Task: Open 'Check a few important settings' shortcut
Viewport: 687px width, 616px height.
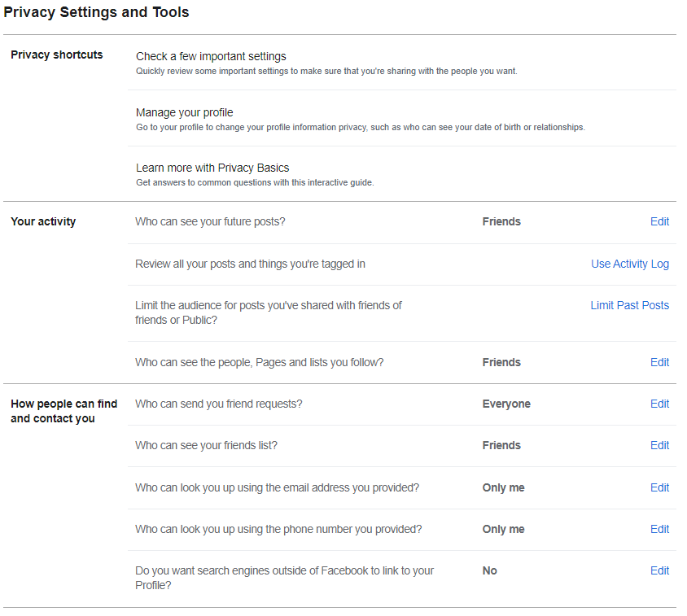Action: pyautogui.click(x=211, y=56)
